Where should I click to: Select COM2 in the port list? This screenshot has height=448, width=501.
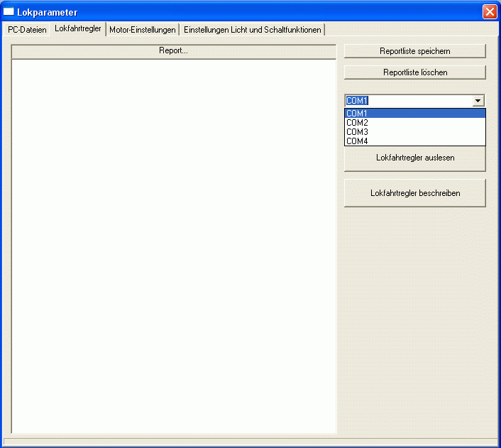click(x=414, y=123)
